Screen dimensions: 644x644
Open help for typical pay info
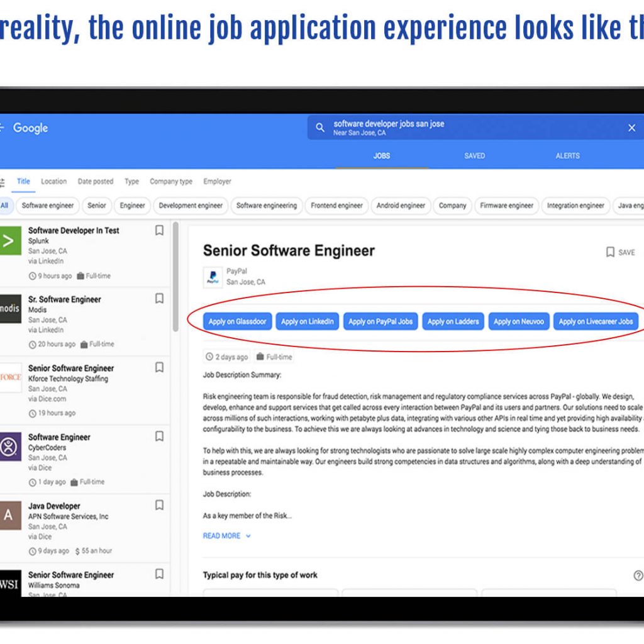[638, 575]
